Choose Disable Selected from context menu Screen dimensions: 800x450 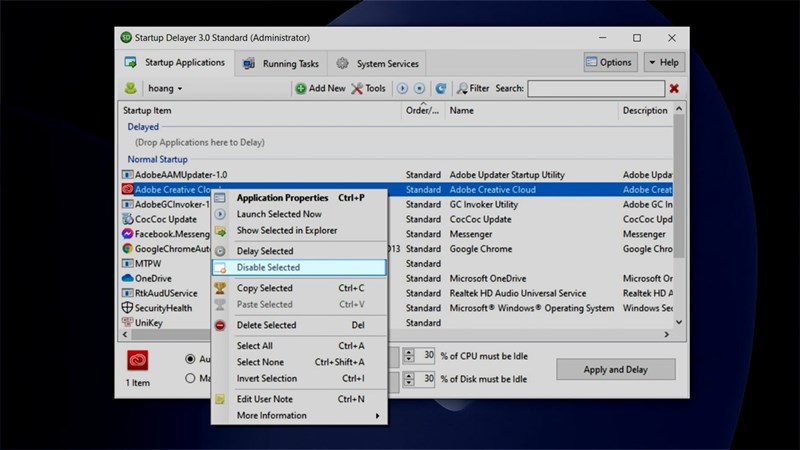click(299, 267)
